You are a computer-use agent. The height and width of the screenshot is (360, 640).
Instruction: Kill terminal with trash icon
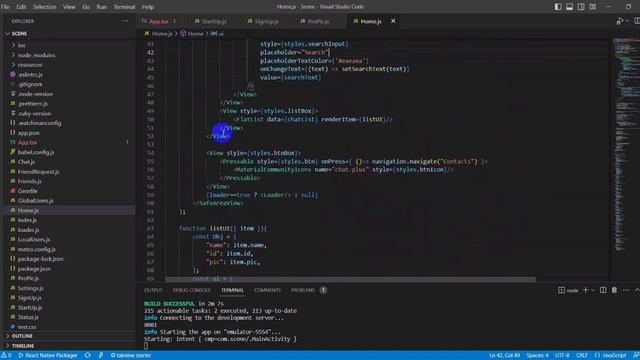point(614,290)
